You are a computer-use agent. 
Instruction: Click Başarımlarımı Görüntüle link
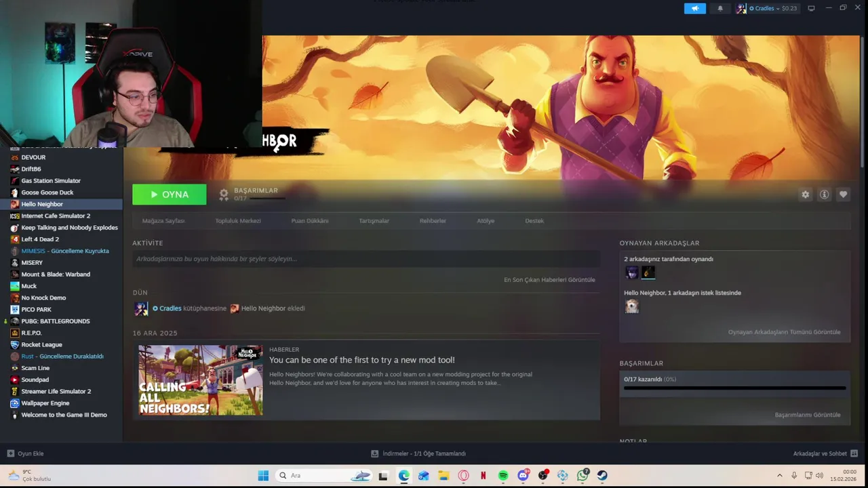click(x=808, y=415)
